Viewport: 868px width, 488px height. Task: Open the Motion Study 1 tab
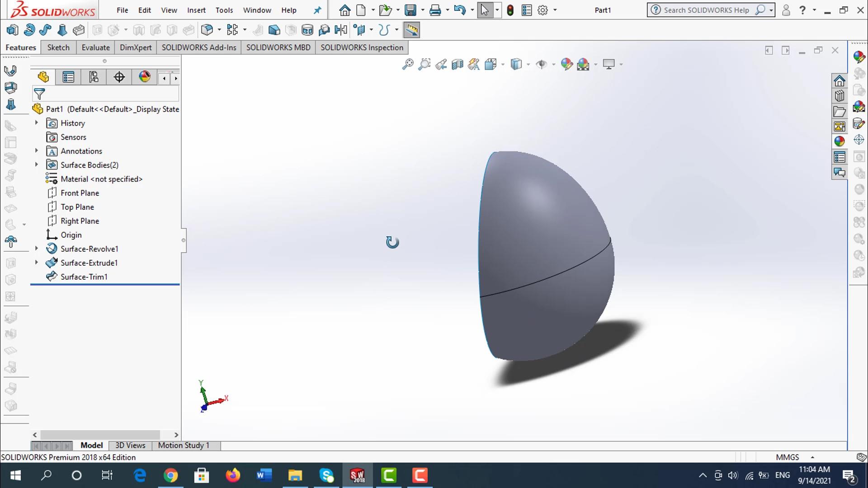click(184, 445)
